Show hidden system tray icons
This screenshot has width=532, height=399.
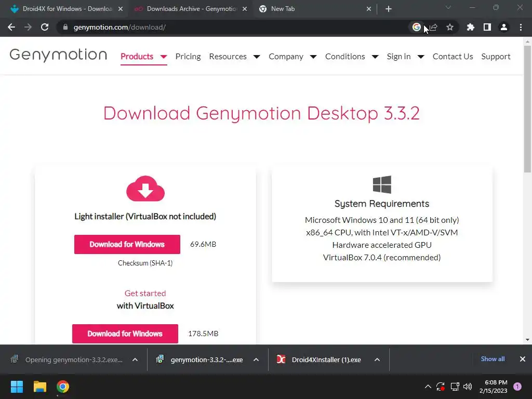[428, 387]
